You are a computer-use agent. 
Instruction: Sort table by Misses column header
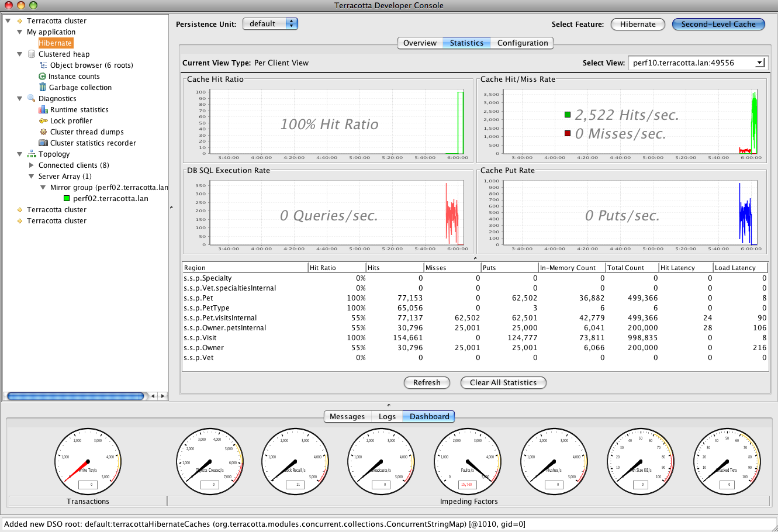tap(452, 268)
